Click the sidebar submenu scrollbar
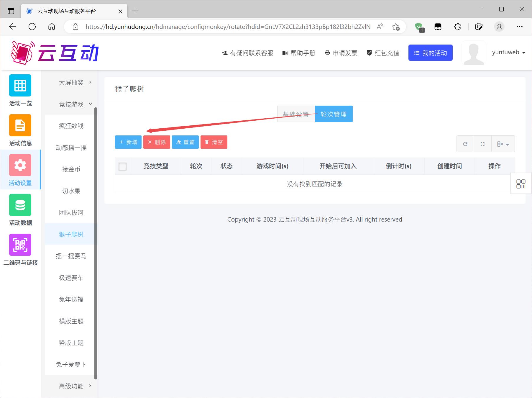Screen dimensions: 532x398 [96, 243]
